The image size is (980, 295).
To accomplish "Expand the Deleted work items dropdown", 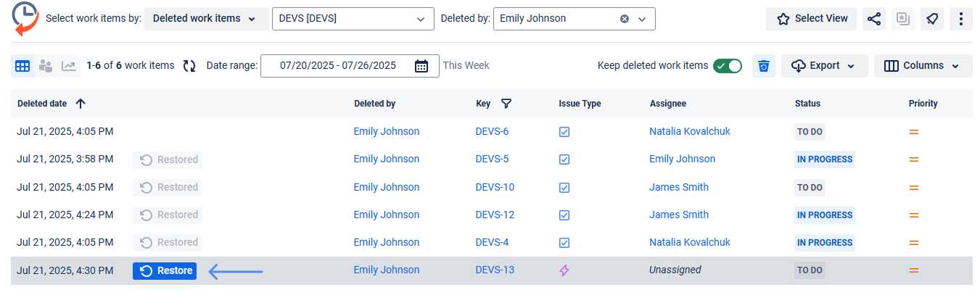I will click(205, 19).
